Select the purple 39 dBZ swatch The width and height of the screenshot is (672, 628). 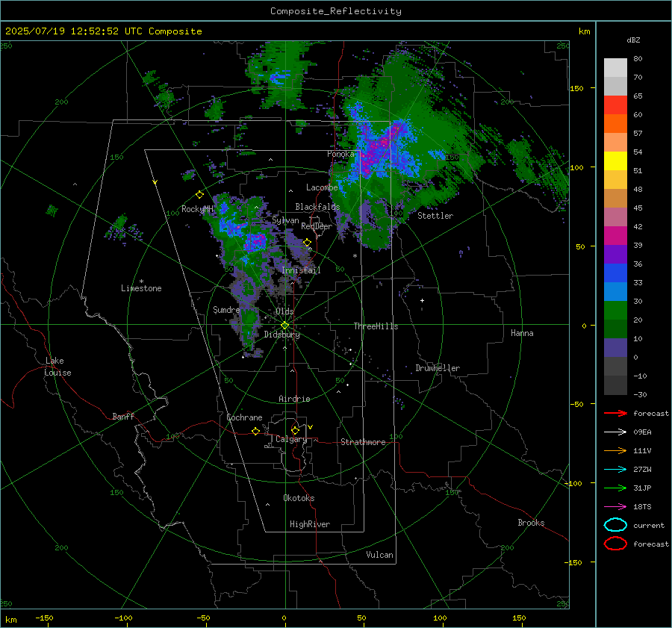pyautogui.click(x=615, y=254)
